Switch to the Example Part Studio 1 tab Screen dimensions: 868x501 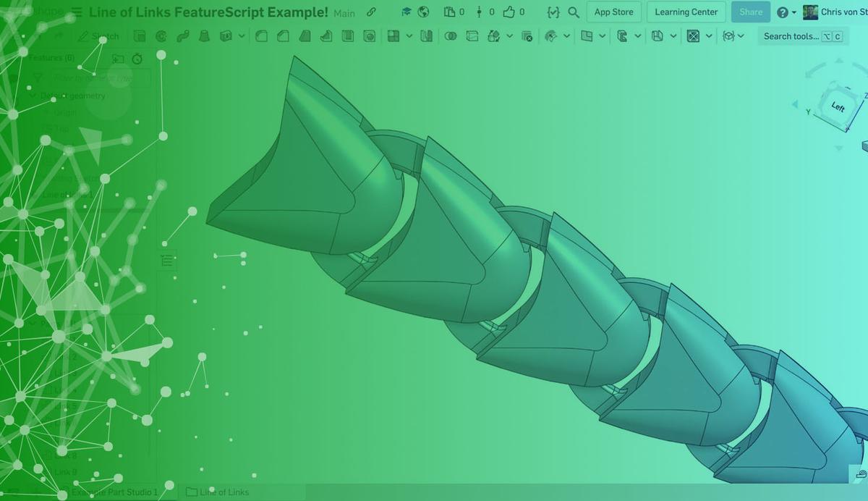116,492
